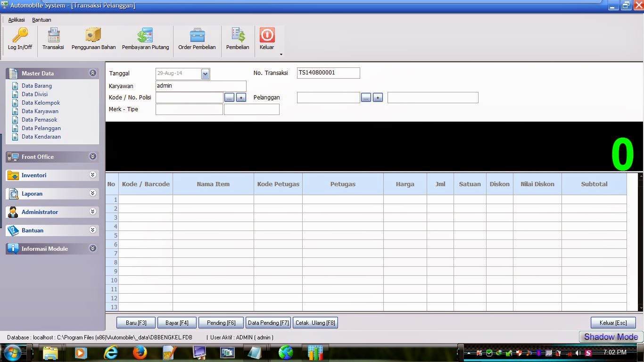This screenshot has width=644, height=362.
Task: Click the Informasi Module info icon
Action: pos(13,249)
